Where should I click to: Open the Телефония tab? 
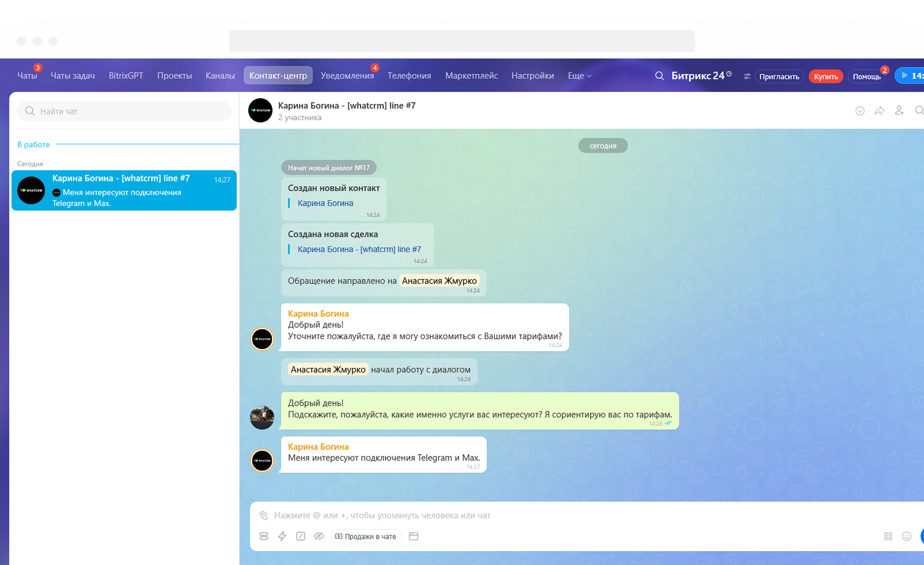pyautogui.click(x=409, y=75)
